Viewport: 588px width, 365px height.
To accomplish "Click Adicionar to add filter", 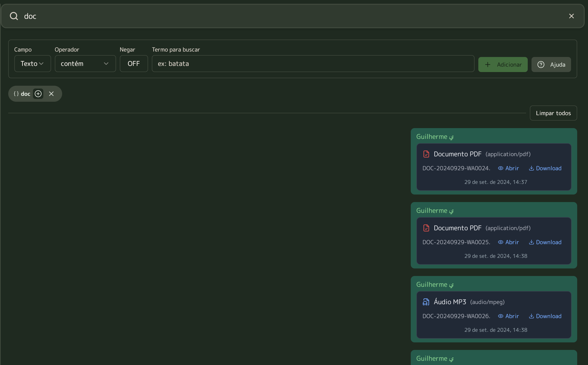I will (x=503, y=65).
